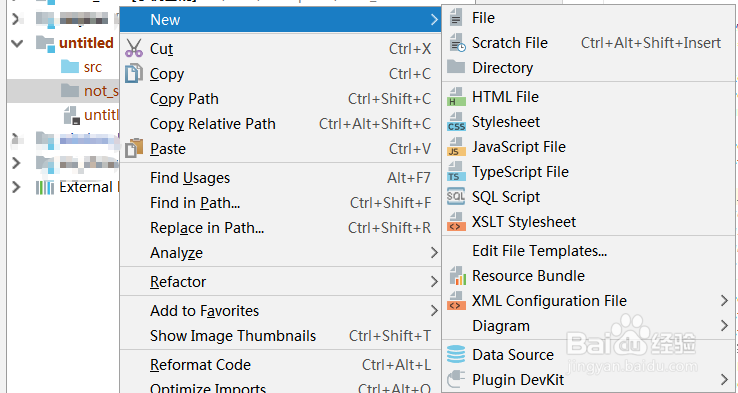Click the XSLT Stylesheet icon
Image resolution: width=738 pixels, height=393 pixels.
[x=456, y=222]
